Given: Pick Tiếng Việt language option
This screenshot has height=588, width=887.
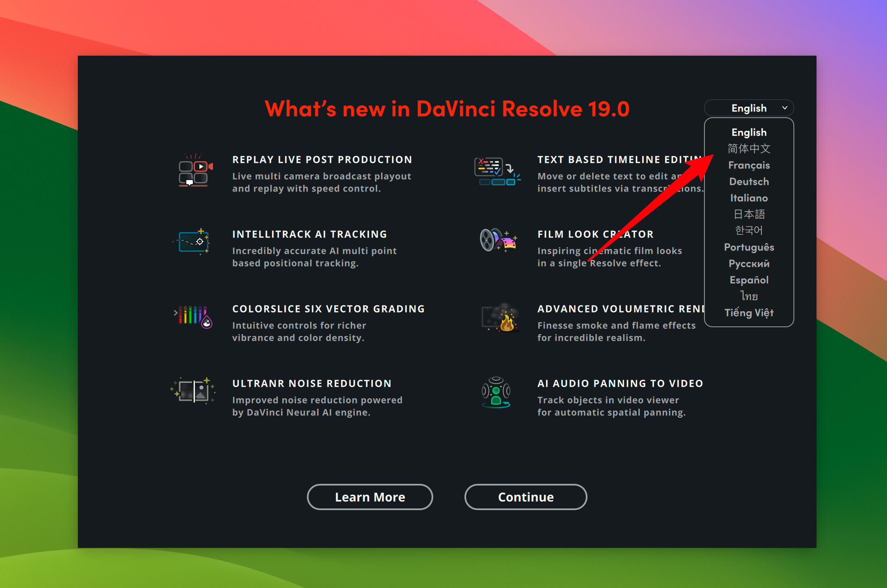Looking at the screenshot, I should pyautogui.click(x=749, y=313).
